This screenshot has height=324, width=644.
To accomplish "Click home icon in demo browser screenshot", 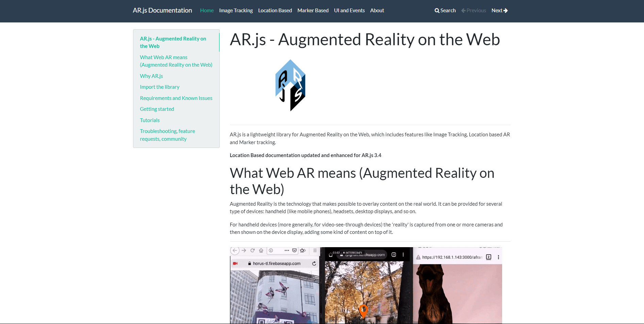I will (x=261, y=251).
